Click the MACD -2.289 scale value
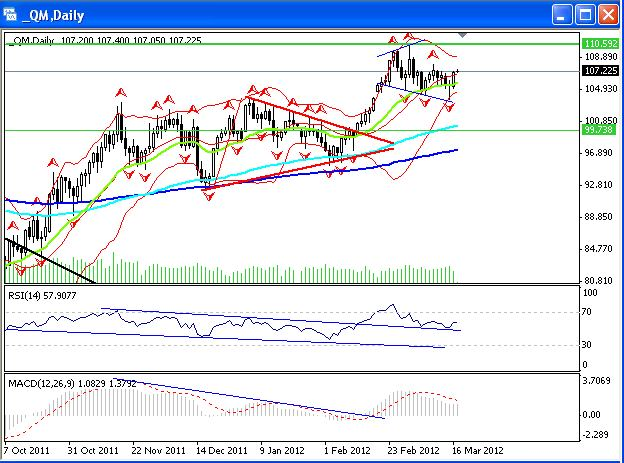The image size is (624, 463). pyautogui.click(x=596, y=434)
